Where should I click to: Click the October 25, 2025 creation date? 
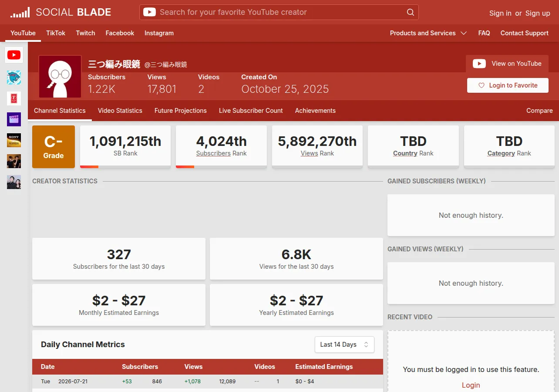click(285, 89)
